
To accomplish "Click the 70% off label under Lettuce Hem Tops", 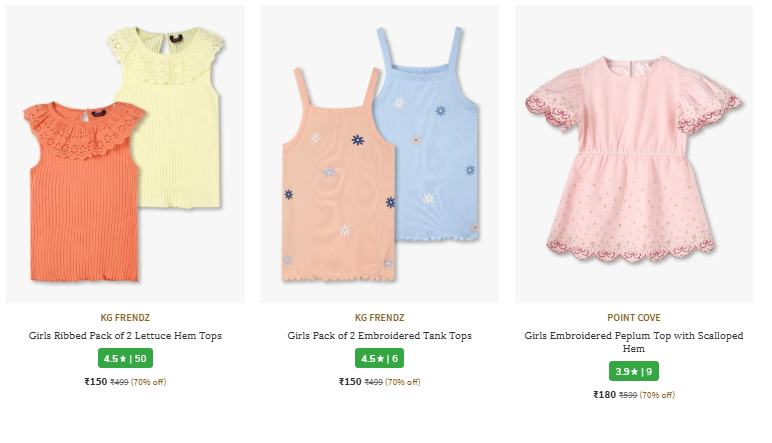I will coord(149,382).
